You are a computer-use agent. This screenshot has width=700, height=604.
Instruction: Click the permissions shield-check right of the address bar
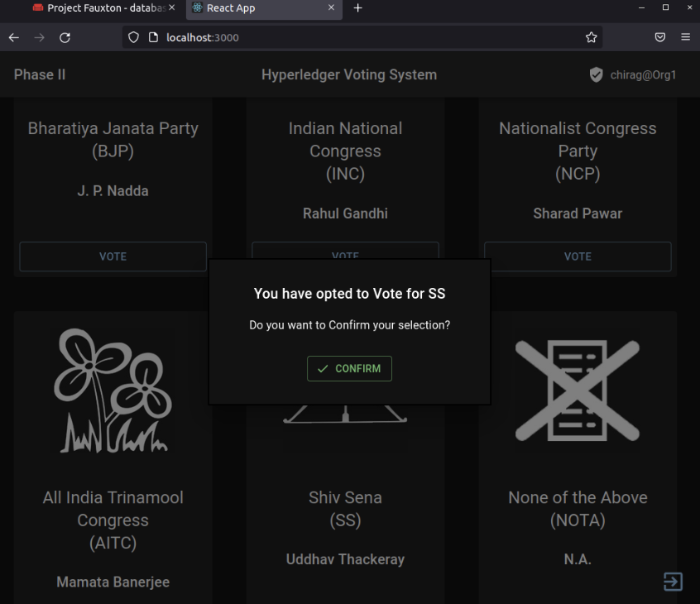[x=659, y=37]
